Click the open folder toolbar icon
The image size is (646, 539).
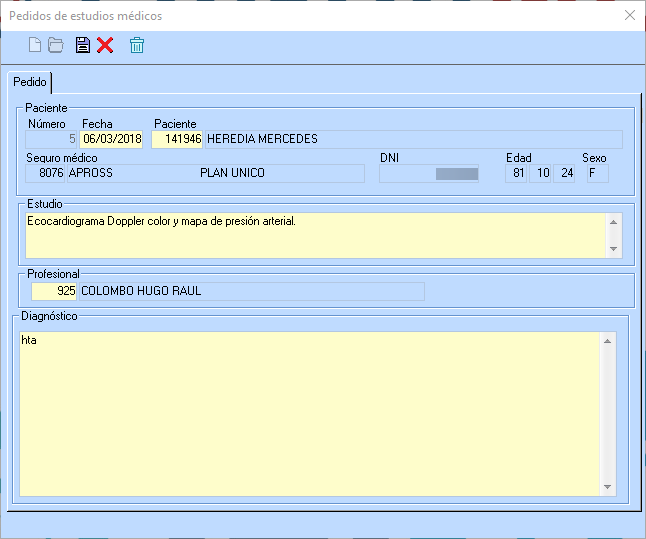click(x=56, y=45)
